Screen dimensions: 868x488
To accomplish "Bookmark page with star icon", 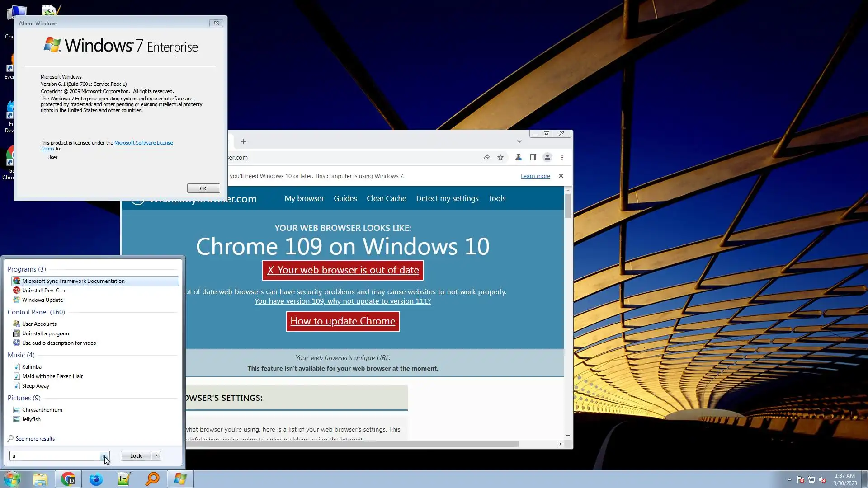I will pos(500,158).
